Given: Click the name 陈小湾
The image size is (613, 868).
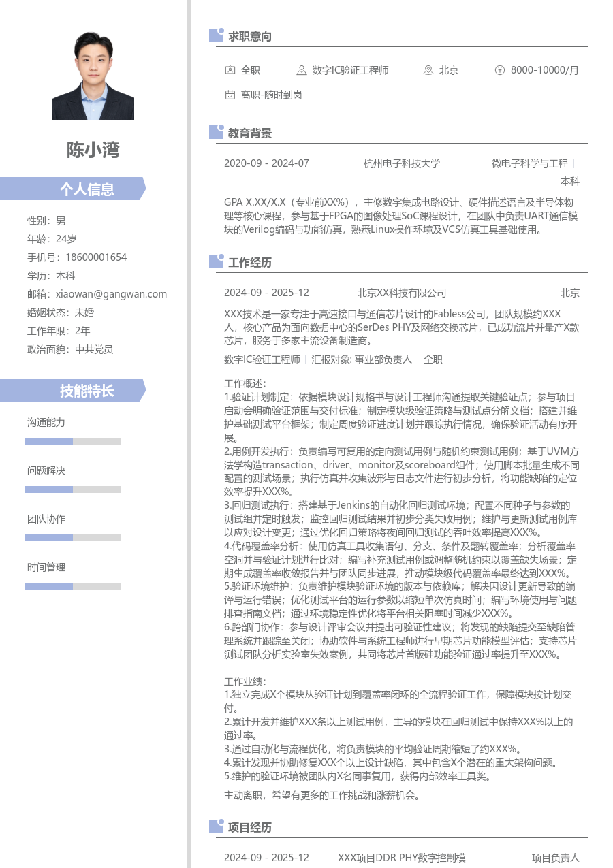Looking at the screenshot, I should pos(93,150).
